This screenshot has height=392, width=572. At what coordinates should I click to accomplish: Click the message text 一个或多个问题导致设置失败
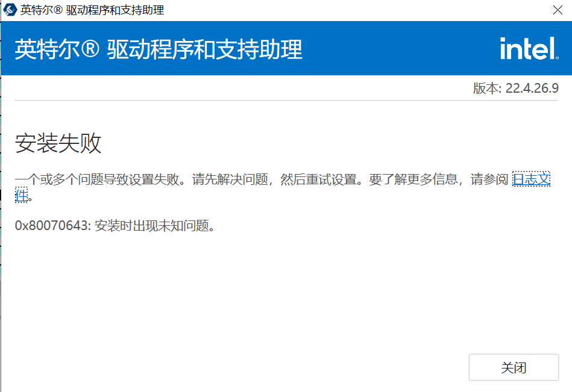point(97,179)
